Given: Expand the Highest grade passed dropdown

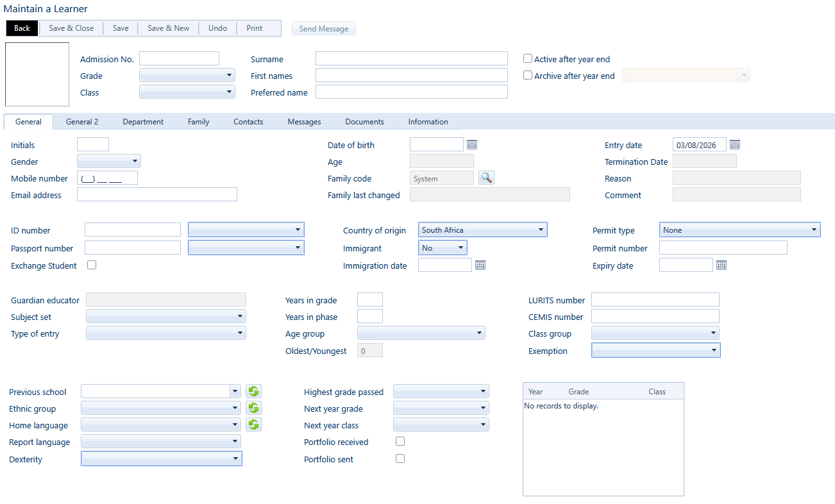Looking at the screenshot, I should click(441, 391).
